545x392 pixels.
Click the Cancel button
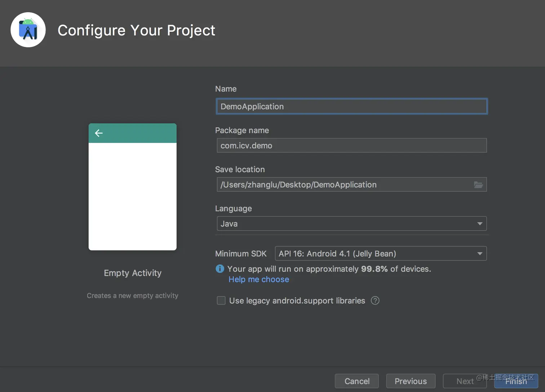click(357, 381)
